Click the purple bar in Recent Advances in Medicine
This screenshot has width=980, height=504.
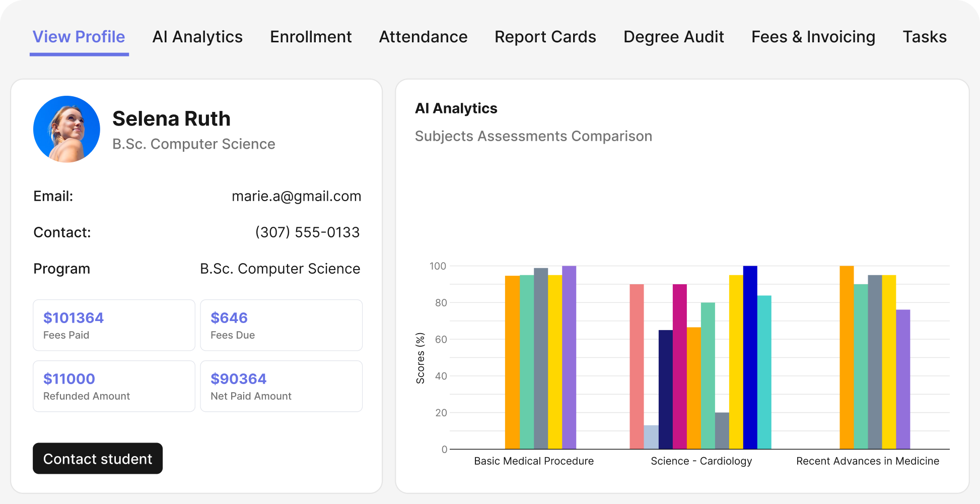(903, 379)
